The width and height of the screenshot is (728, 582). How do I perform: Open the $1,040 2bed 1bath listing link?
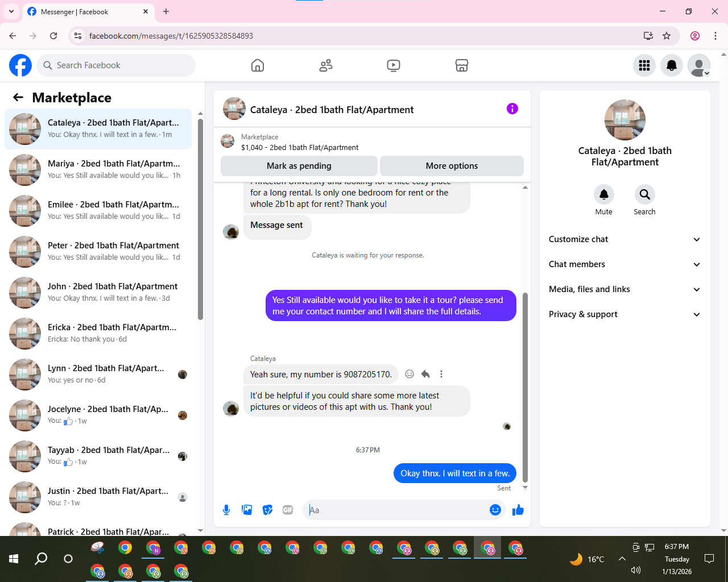300,147
